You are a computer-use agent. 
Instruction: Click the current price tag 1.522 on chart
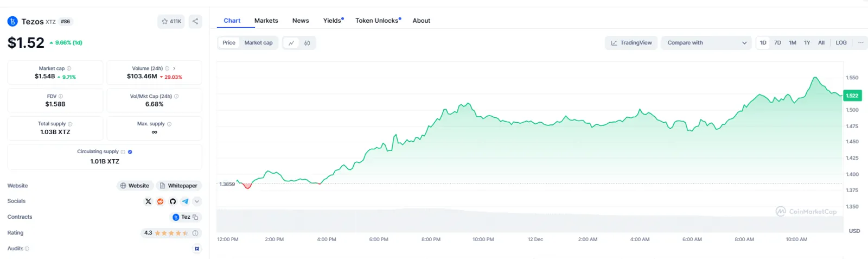[852, 96]
